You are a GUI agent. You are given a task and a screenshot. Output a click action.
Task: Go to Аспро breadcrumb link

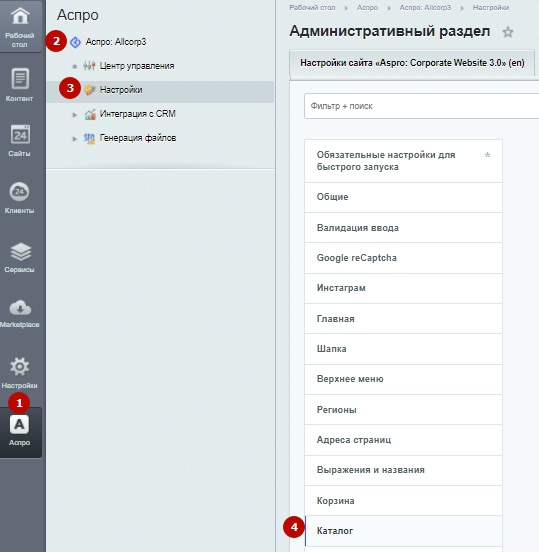(367, 8)
